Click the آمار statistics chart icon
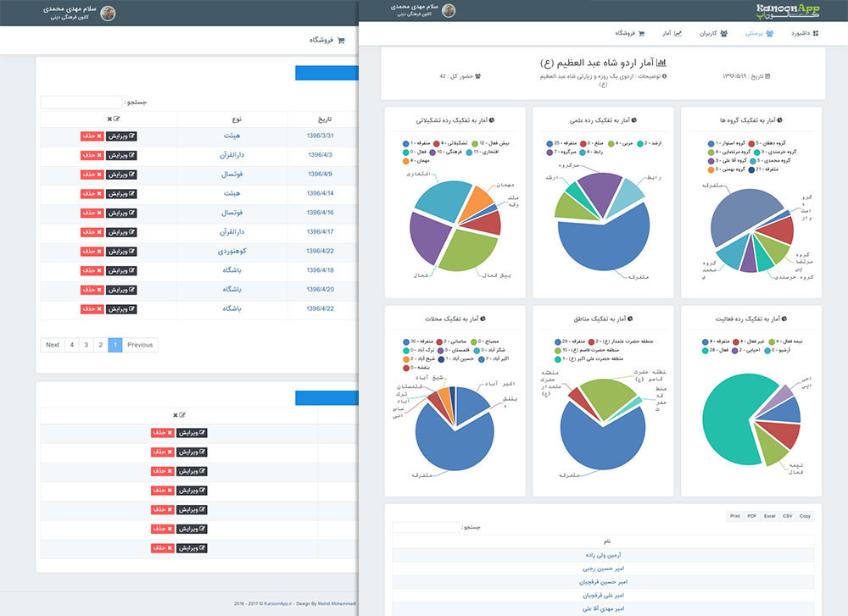This screenshot has width=848, height=616. coord(678,34)
